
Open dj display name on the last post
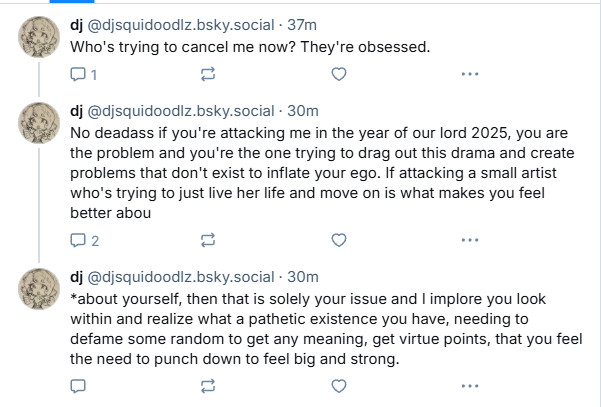(x=76, y=277)
